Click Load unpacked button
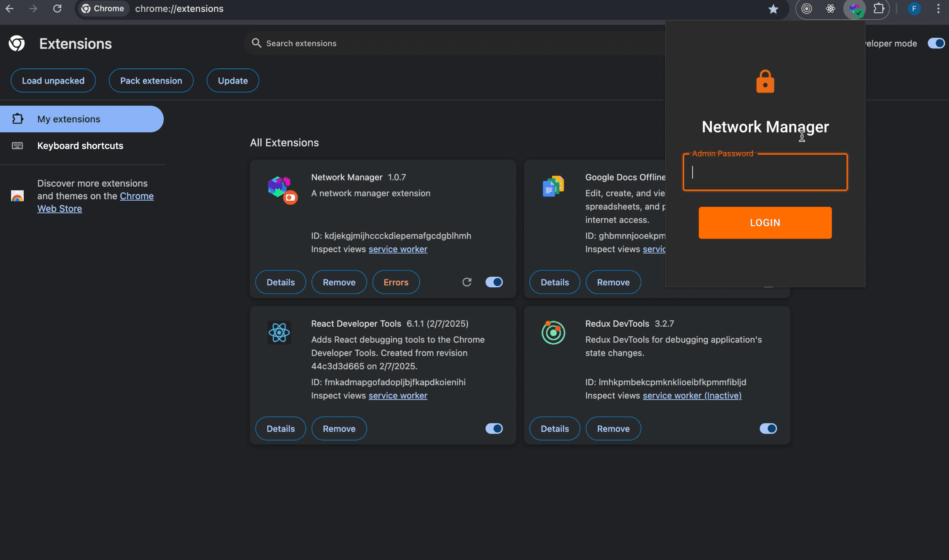Image resolution: width=949 pixels, height=560 pixels. pos(53,81)
